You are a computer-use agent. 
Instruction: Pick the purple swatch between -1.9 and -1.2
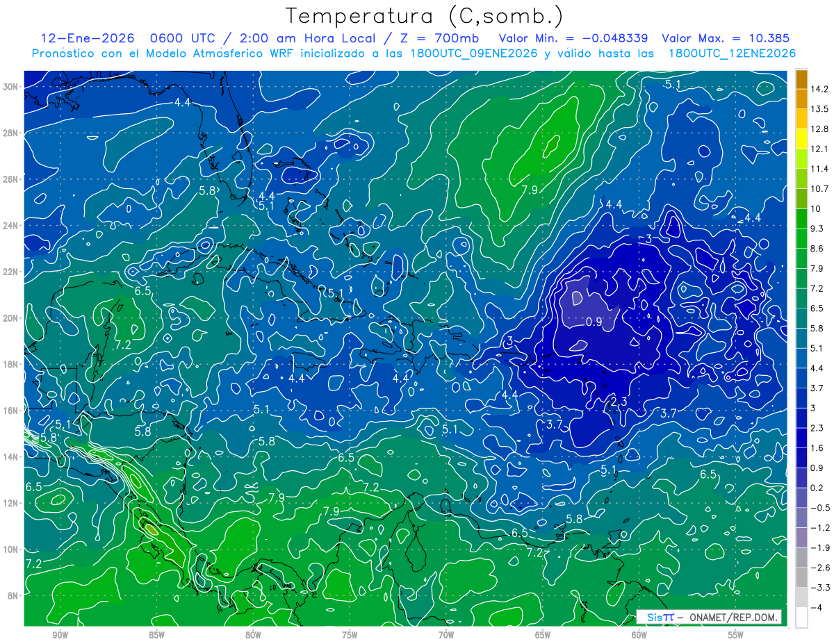801,538
